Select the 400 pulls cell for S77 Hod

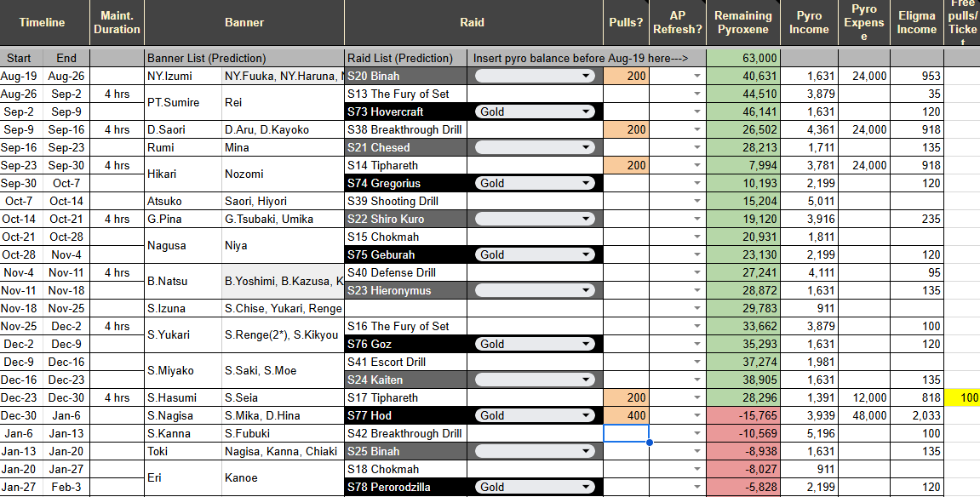point(627,416)
